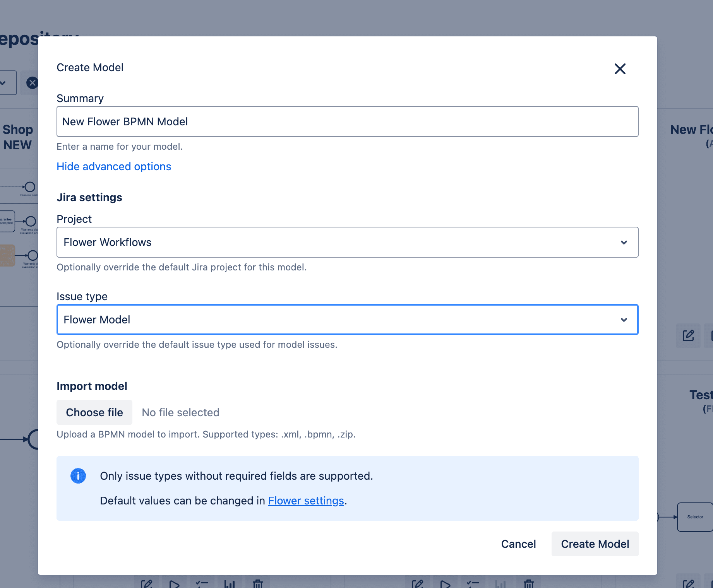
Task: Open checklist icon in bottom-left card toolbar
Action: coord(202,583)
